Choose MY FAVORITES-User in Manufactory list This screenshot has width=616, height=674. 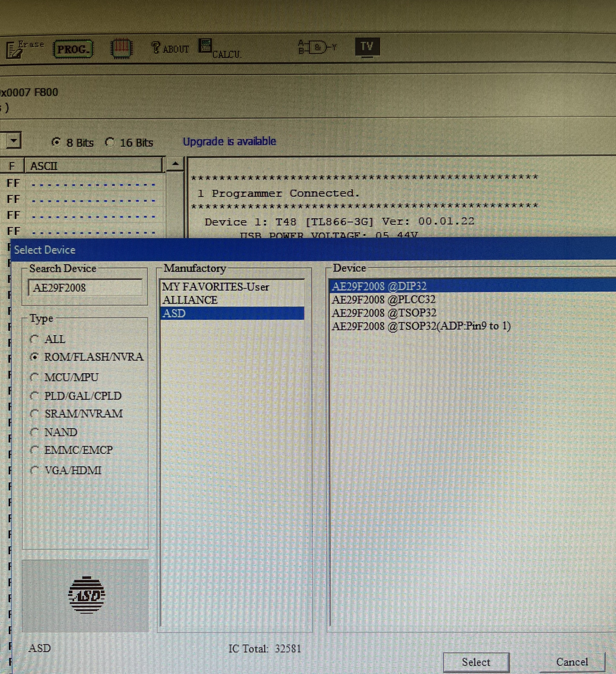pos(232,287)
